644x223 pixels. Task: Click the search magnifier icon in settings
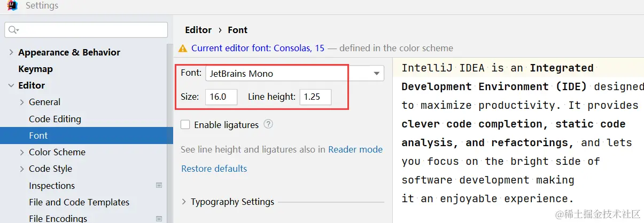pyautogui.click(x=13, y=30)
